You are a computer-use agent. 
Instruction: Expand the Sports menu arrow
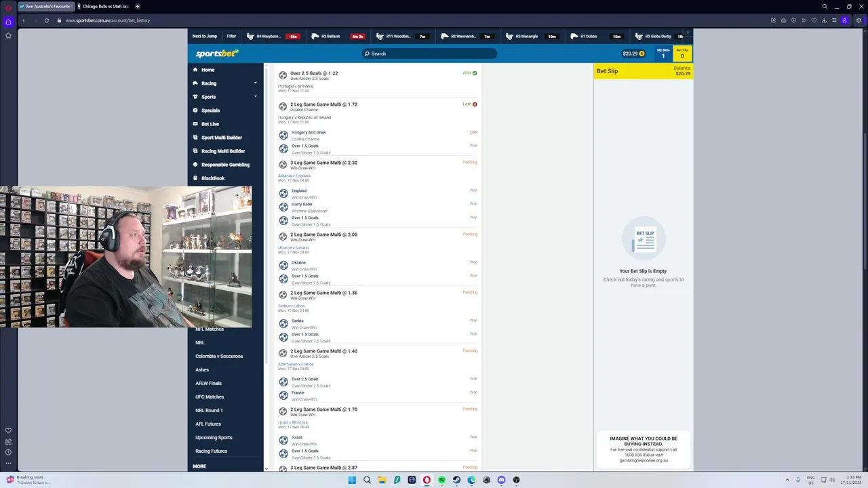pos(256,97)
